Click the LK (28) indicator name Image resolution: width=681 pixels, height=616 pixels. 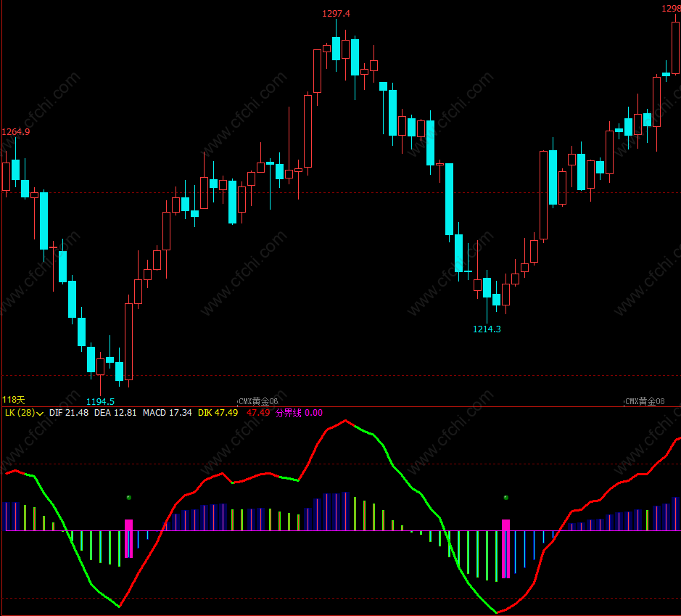tap(20, 413)
